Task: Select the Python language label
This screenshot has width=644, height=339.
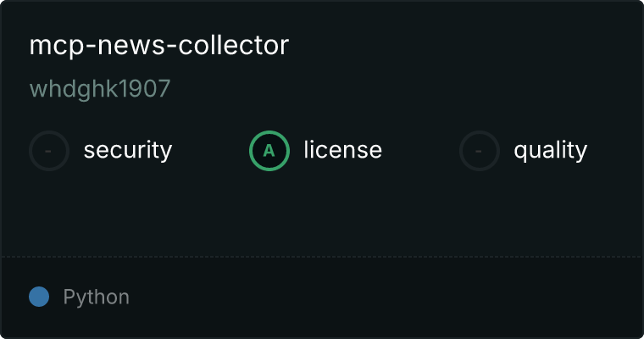Action: click(x=96, y=297)
